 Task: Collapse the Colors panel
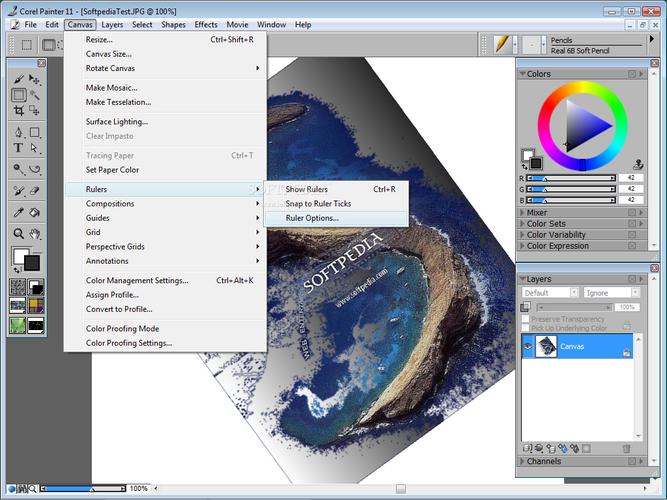click(x=522, y=74)
